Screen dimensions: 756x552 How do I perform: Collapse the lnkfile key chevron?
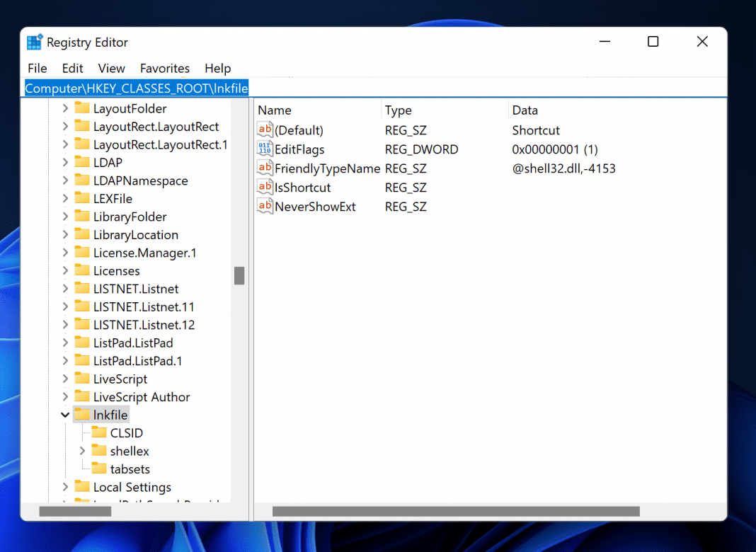click(x=64, y=414)
